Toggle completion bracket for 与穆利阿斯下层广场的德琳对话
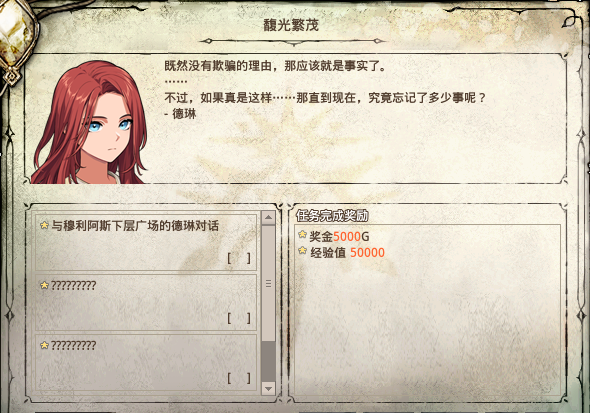 pos(239,258)
